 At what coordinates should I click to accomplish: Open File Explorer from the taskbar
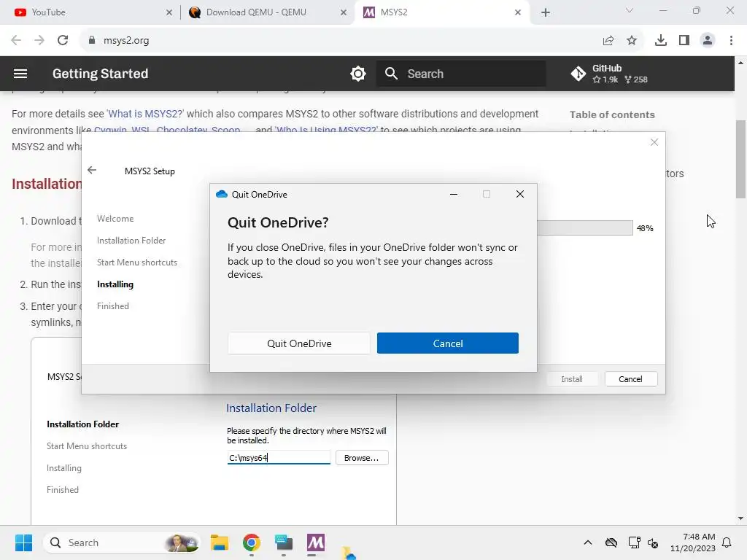pos(219,542)
